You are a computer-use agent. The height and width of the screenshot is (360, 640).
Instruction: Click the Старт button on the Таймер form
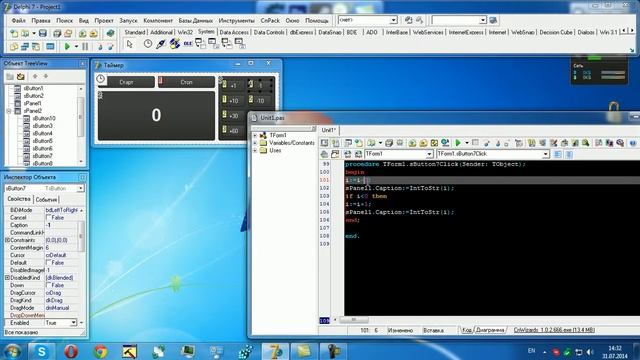[126, 82]
